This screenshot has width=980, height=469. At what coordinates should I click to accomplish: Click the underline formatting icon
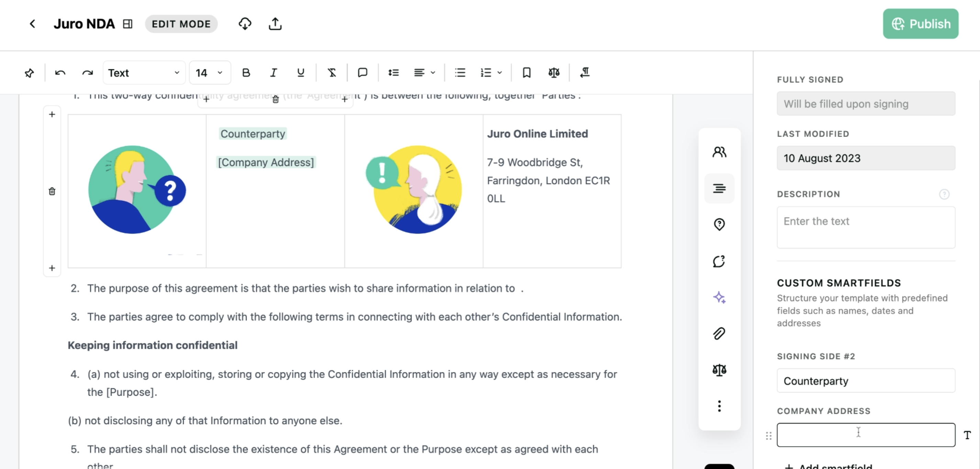click(300, 72)
